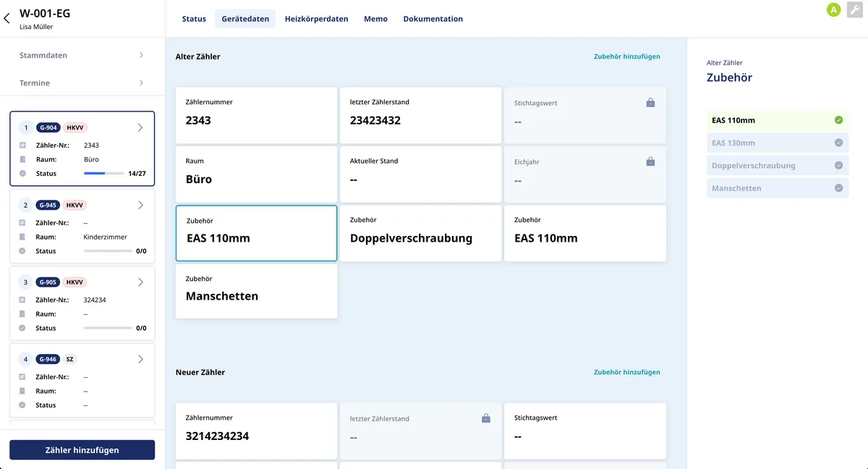The width and height of the screenshot is (868, 469).
Task: Open the Dokumentation tab
Action: coord(433,18)
